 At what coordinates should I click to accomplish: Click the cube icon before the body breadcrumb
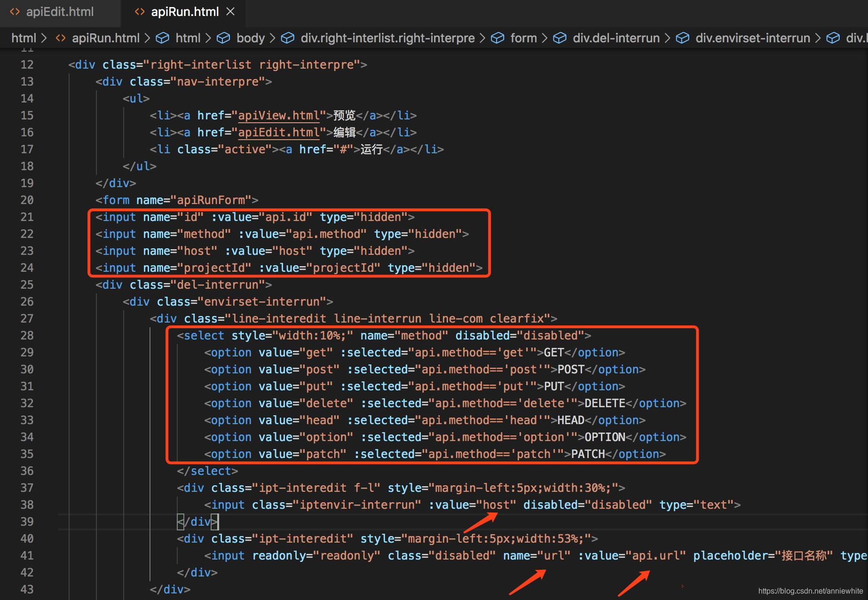coord(223,38)
